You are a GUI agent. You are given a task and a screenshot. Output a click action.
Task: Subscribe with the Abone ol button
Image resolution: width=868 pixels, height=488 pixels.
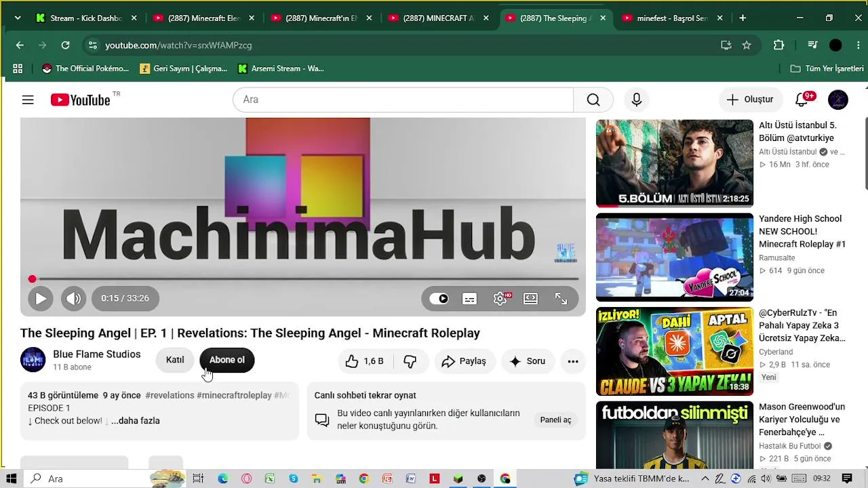click(x=227, y=360)
